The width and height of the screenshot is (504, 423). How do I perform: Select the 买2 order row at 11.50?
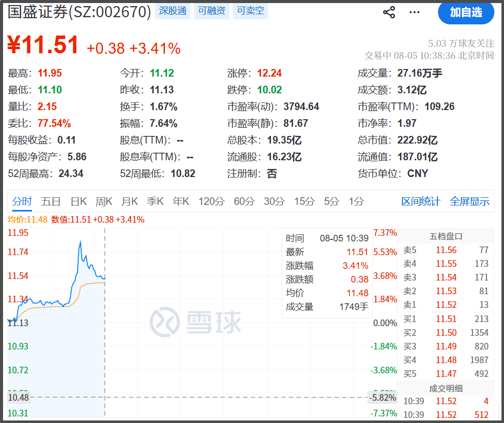click(x=446, y=333)
